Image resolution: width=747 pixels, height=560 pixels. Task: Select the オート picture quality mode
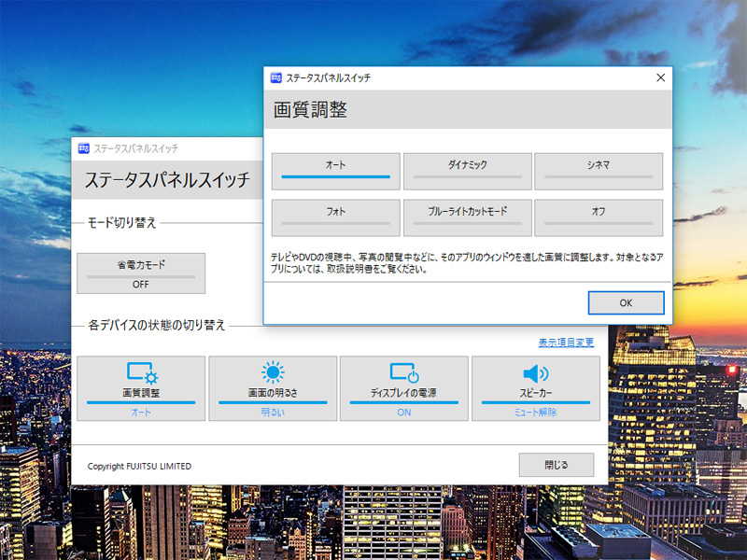click(x=335, y=171)
